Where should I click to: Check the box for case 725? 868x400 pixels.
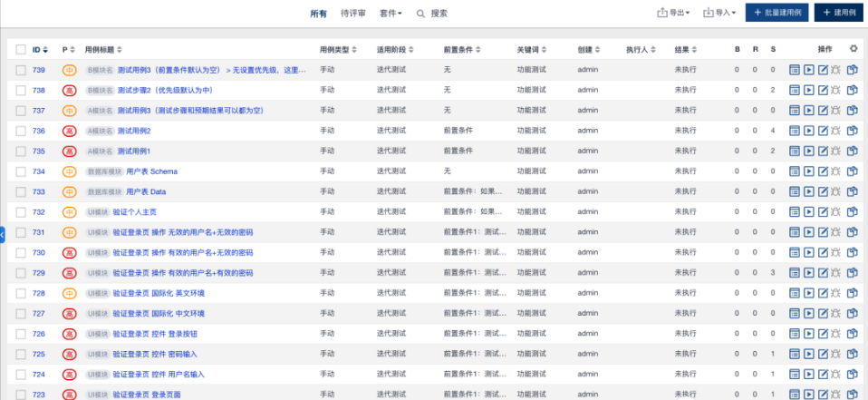(x=21, y=354)
